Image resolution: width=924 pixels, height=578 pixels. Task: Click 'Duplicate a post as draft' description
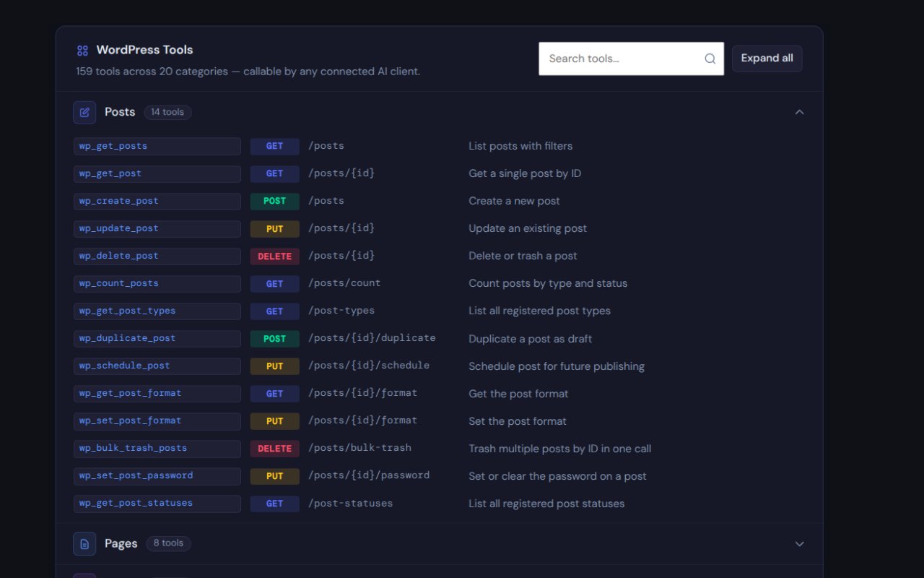(531, 339)
